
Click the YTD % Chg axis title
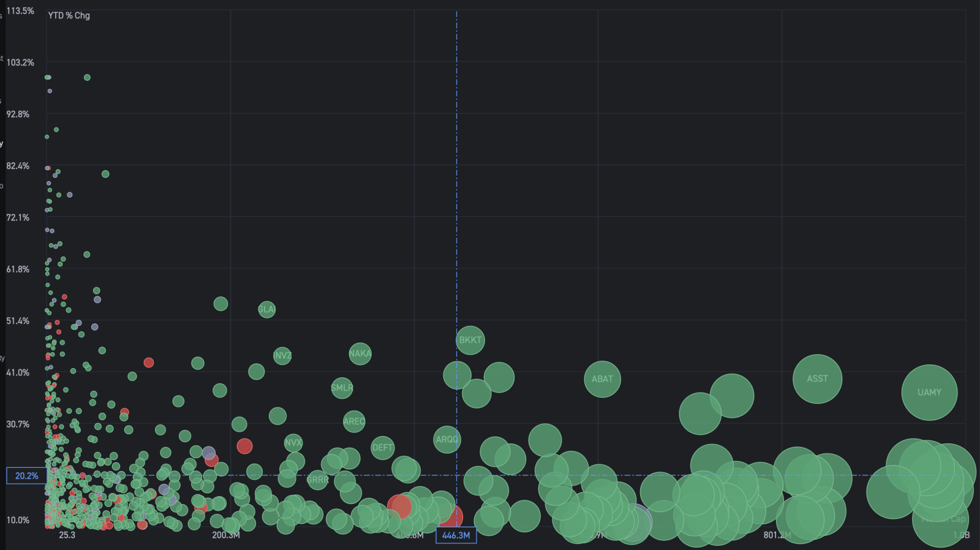[x=69, y=15]
